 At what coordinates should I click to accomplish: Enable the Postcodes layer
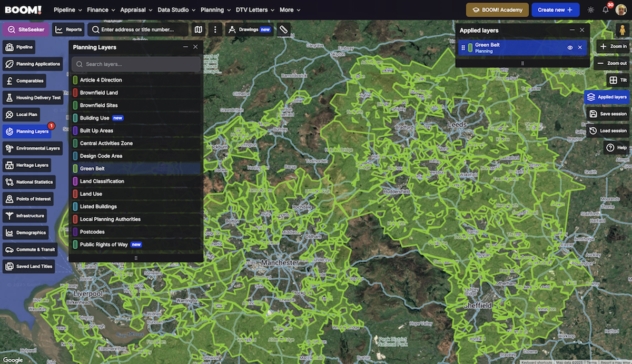136,231
